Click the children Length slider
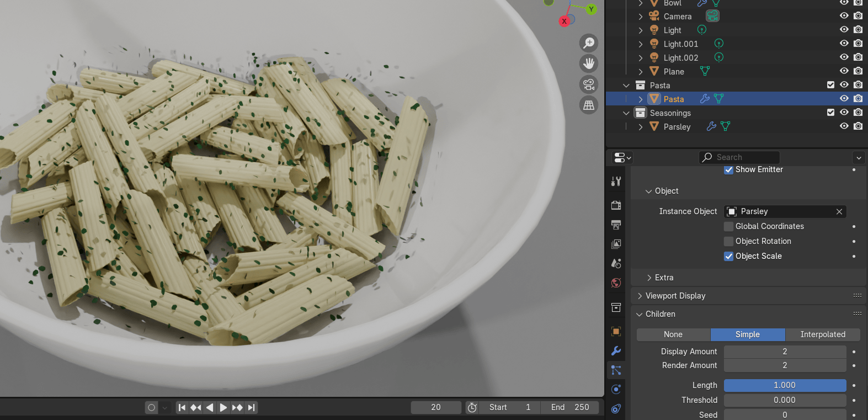The image size is (868, 420). pos(784,385)
